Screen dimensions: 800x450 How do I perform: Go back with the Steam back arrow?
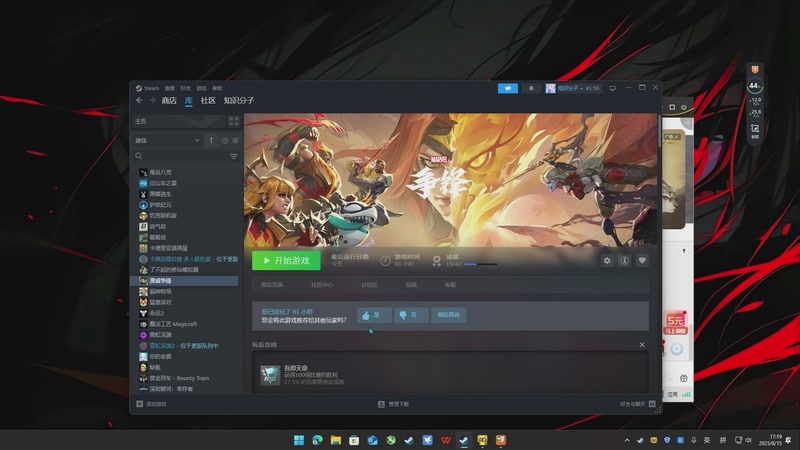(139, 101)
